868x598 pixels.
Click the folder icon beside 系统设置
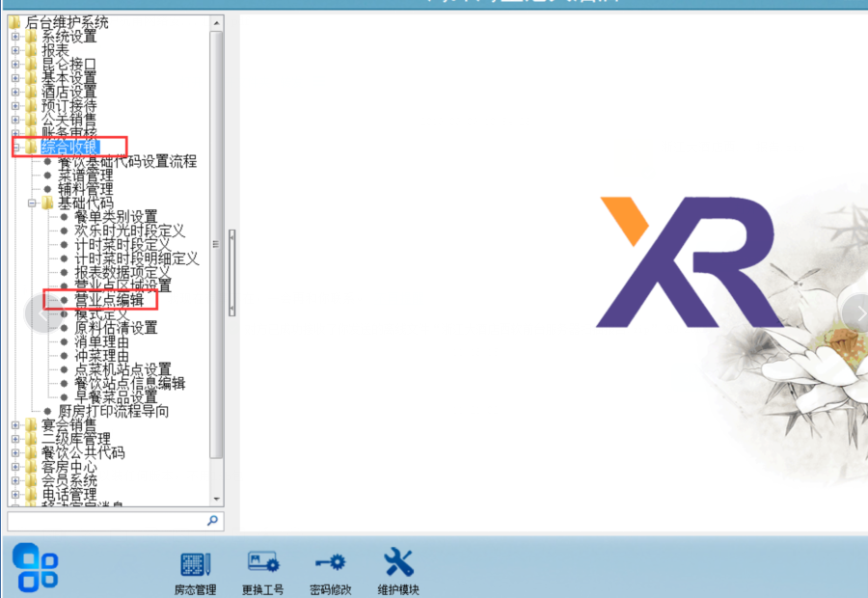point(32,37)
